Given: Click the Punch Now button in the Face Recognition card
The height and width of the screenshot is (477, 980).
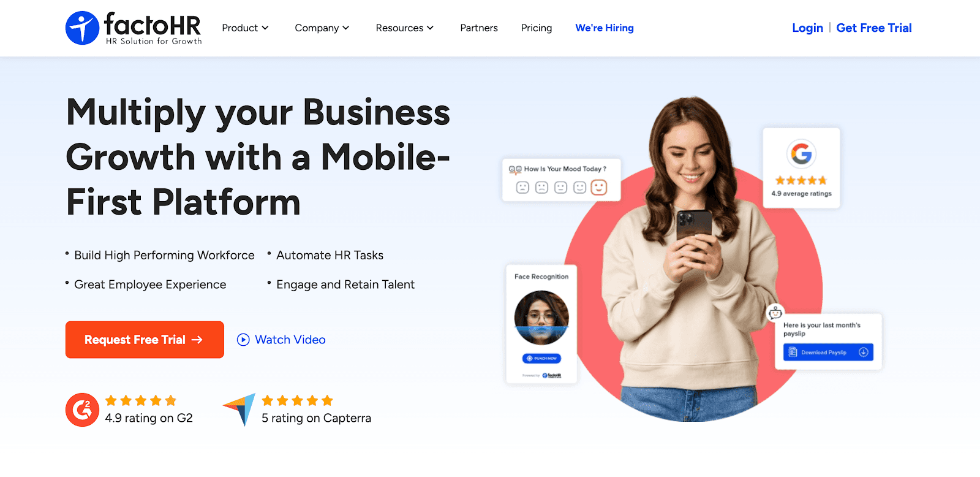Looking at the screenshot, I should pyautogui.click(x=541, y=358).
